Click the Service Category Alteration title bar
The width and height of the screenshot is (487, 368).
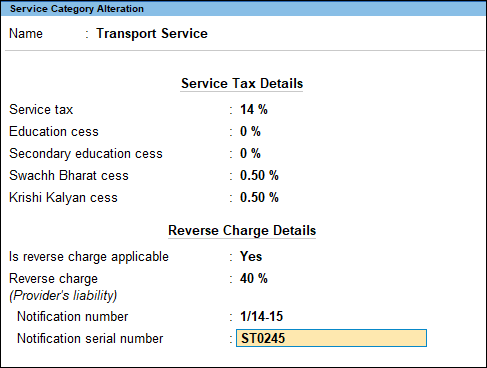[x=243, y=9]
